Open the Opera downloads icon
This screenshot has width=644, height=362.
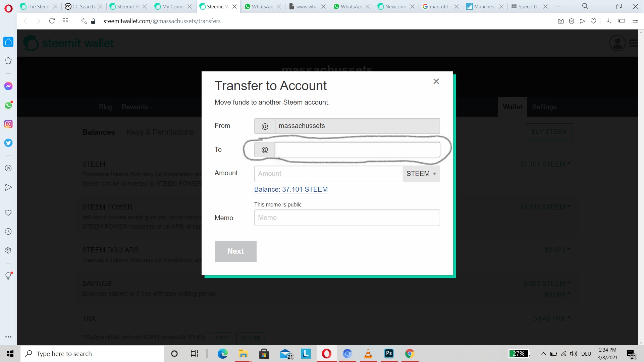(608, 21)
